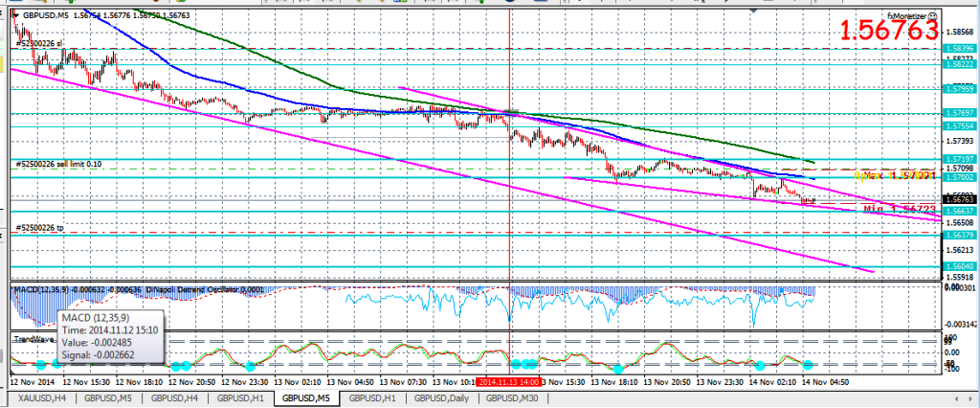980x408 pixels.
Task: Click the 1.57197 cyan price label
Action: 959,160
